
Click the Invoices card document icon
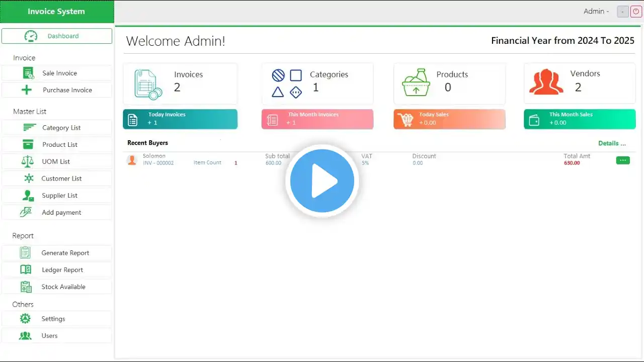coord(148,84)
